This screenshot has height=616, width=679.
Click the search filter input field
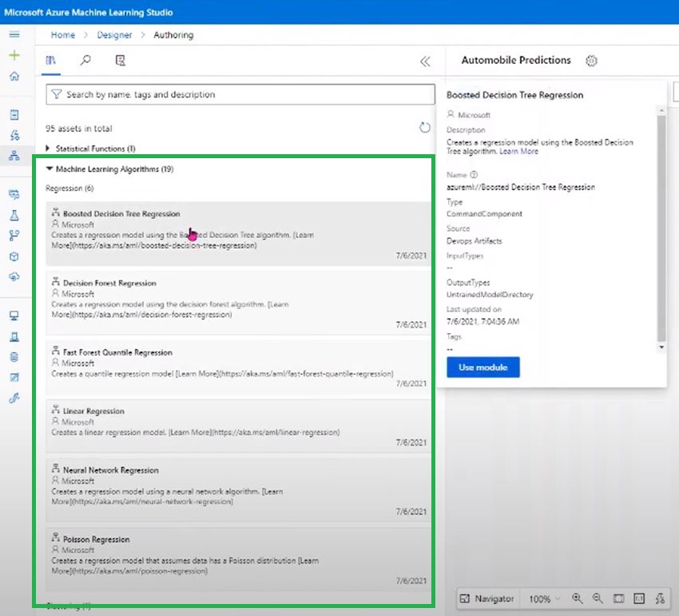click(240, 94)
